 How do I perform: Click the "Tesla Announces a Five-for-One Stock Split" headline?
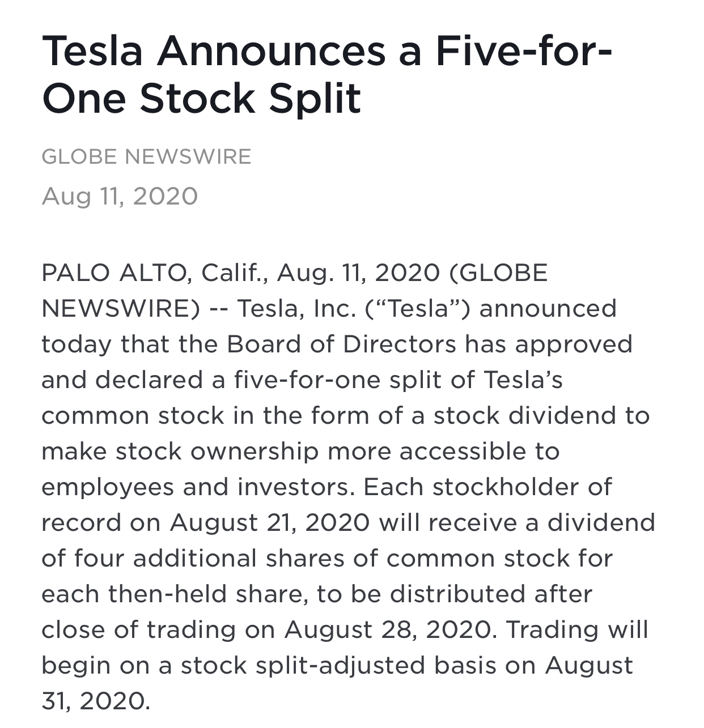click(x=327, y=74)
